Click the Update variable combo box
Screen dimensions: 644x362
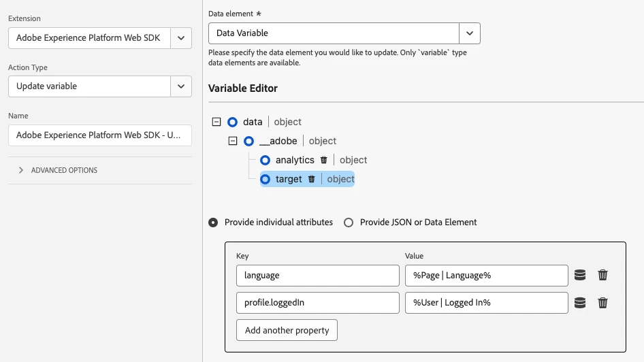coord(89,86)
